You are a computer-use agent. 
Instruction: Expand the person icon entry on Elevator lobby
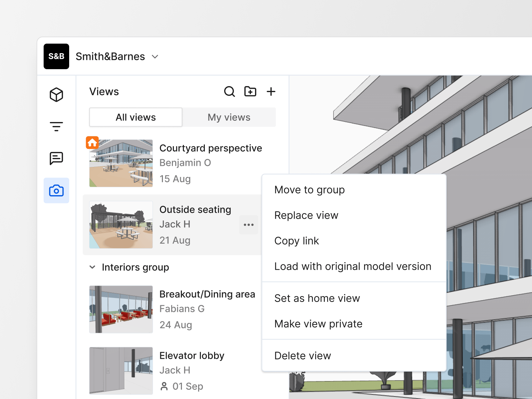pyautogui.click(x=164, y=386)
